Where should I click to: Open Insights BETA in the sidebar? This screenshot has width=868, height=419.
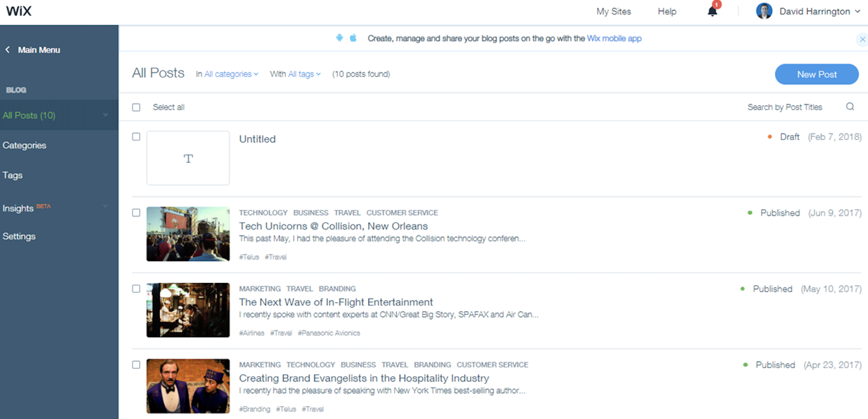coord(27,208)
